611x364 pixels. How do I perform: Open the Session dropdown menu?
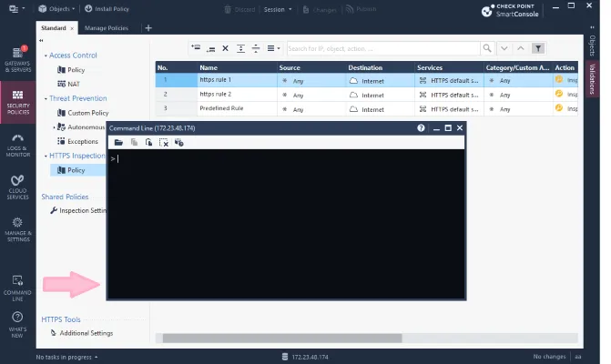pyautogui.click(x=278, y=9)
